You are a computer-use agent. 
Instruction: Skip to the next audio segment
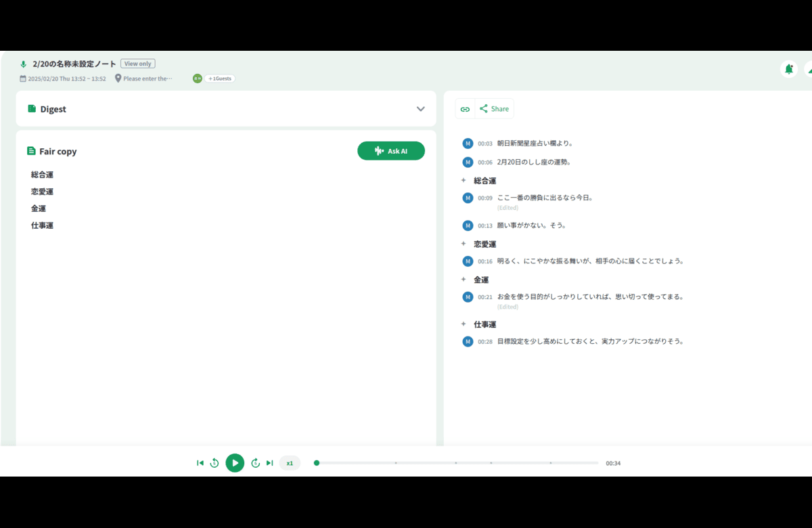point(269,463)
